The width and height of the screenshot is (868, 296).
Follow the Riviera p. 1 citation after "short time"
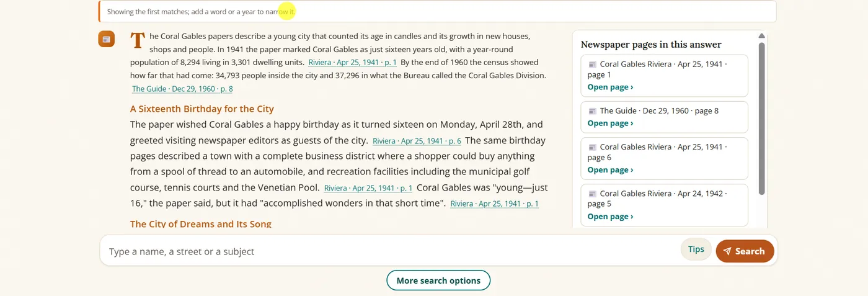[494, 204]
